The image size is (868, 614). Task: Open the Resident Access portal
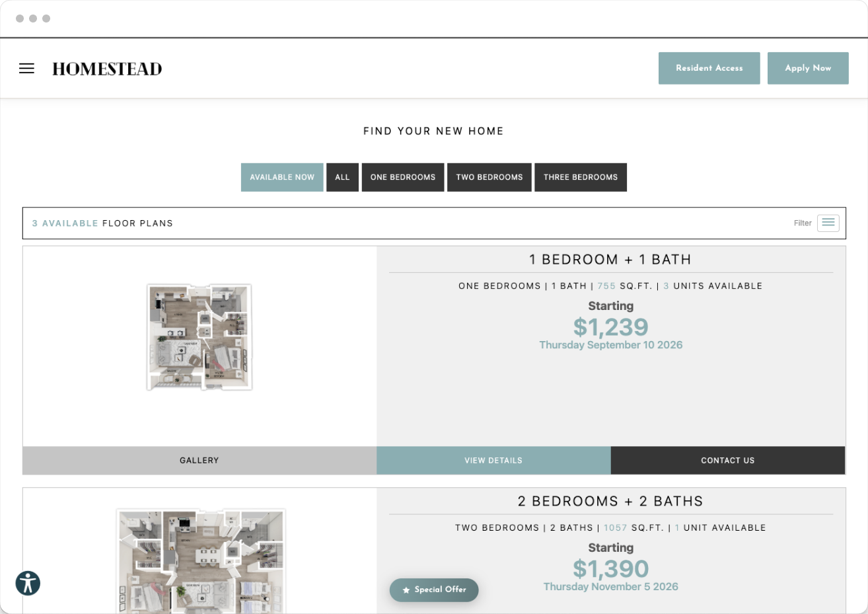tap(709, 68)
